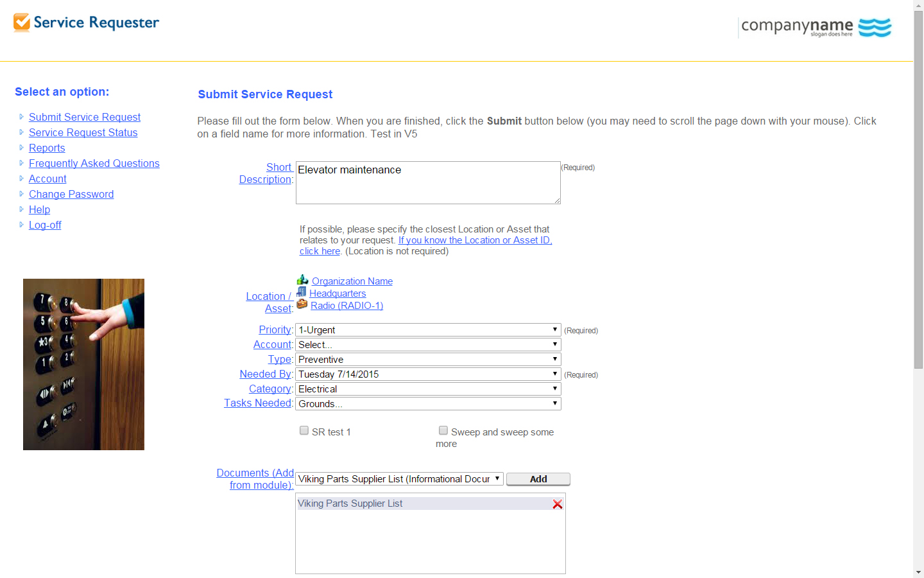Open Account in sidebar menu
Viewport: 924px width, 578px height.
pyautogui.click(x=47, y=179)
